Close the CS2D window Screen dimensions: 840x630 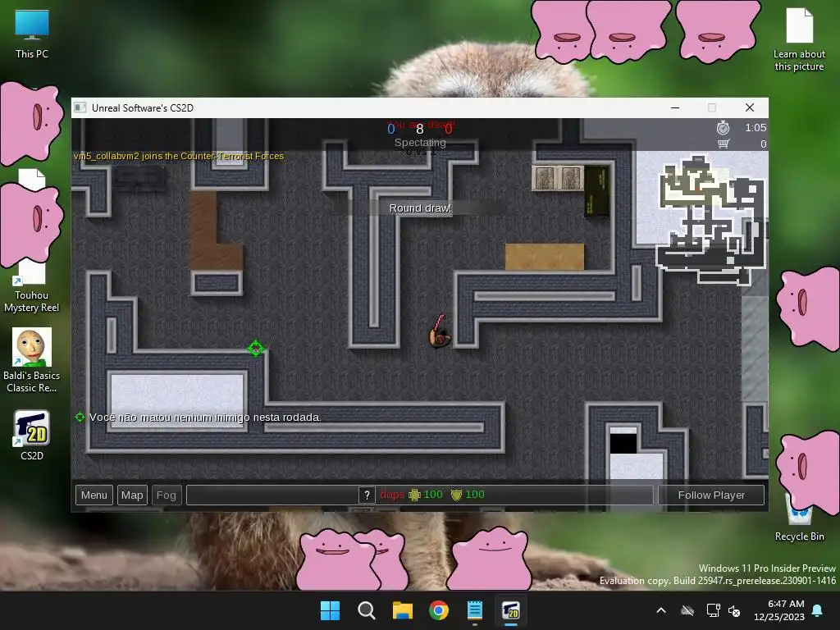click(x=750, y=107)
